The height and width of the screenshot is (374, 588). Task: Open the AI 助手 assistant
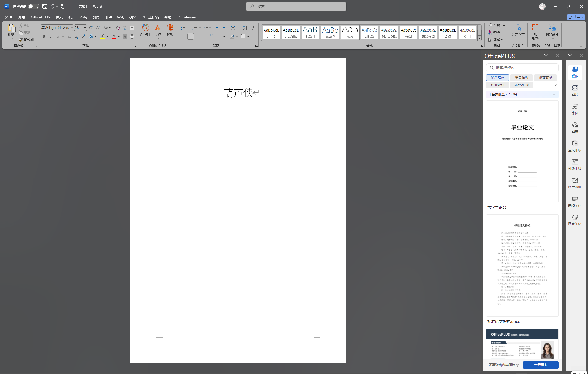point(145,30)
